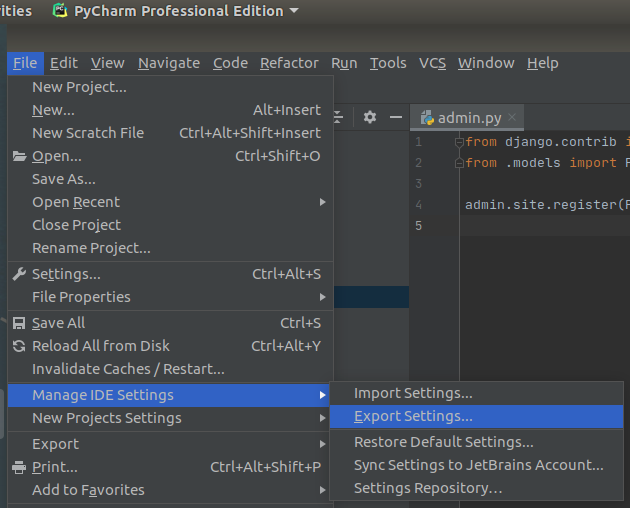The image size is (630, 508).
Task: Select Settings Repository... entry
Action: (x=477, y=488)
